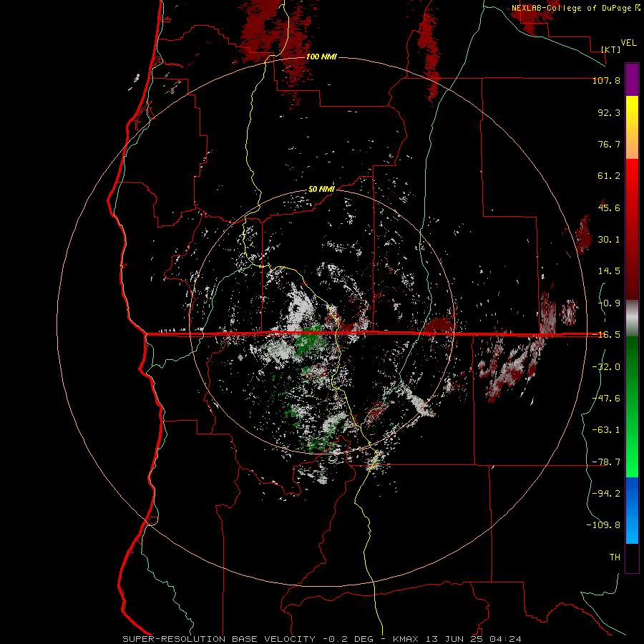644x644 pixels.
Task: Click the -78.7 velocity scale value
Action: pyautogui.click(x=606, y=462)
